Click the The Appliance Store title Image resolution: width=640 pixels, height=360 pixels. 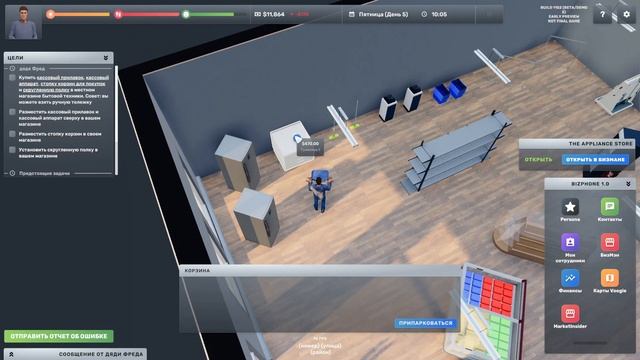click(x=600, y=144)
